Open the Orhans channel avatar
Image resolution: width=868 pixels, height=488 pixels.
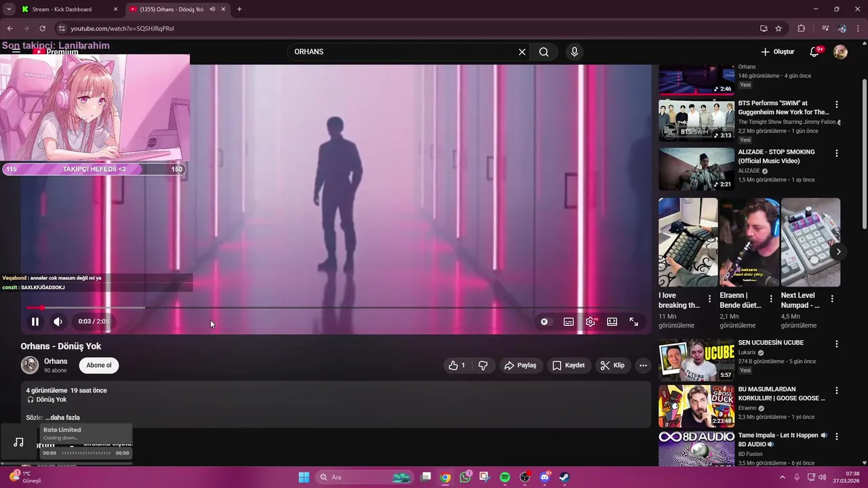(x=30, y=365)
